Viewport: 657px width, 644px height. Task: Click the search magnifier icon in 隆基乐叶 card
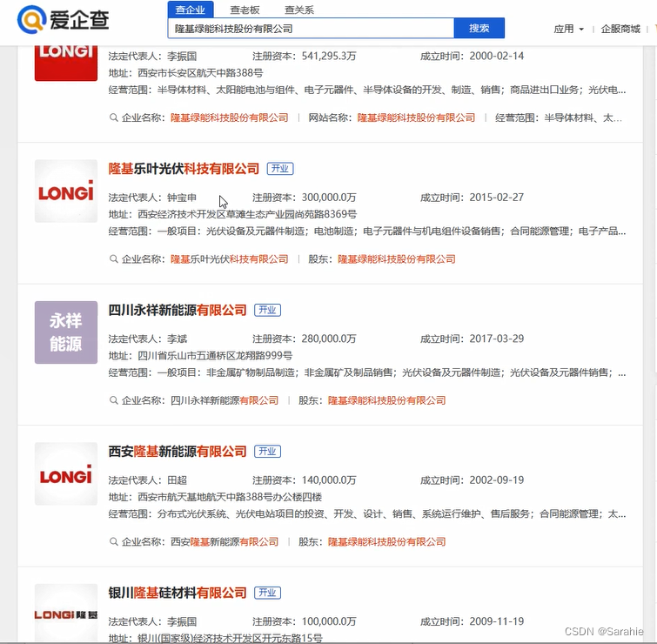[113, 259]
